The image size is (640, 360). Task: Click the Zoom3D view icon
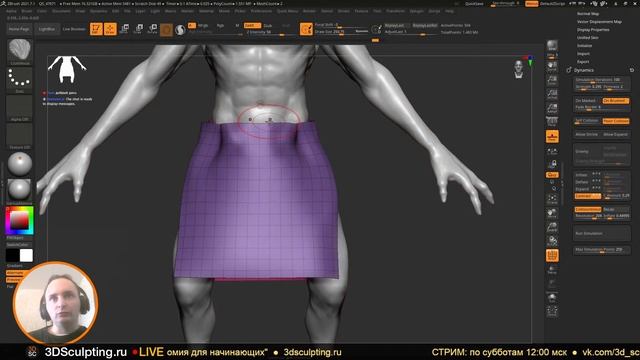pyautogui.click(x=552, y=227)
